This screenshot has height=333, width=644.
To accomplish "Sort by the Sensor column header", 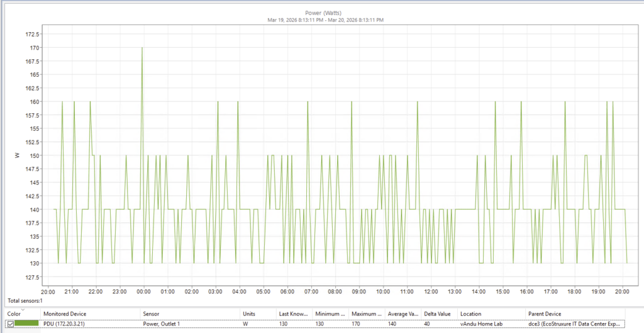I will tap(190, 313).
